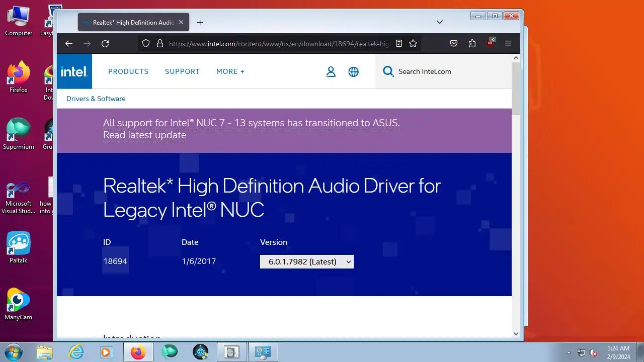Image resolution: width=644 pixels, height=362 pixels.
Task: Click the scrollbar down arrow
Action: (516, 333)
